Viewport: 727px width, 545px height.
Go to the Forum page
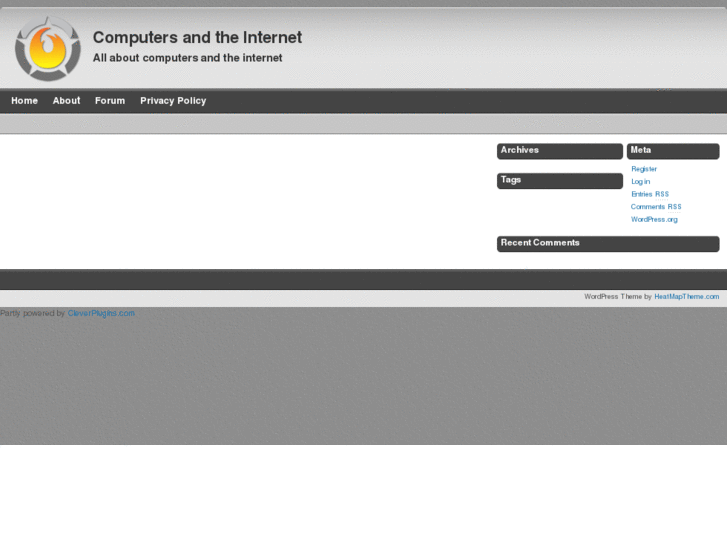[110, 101]
